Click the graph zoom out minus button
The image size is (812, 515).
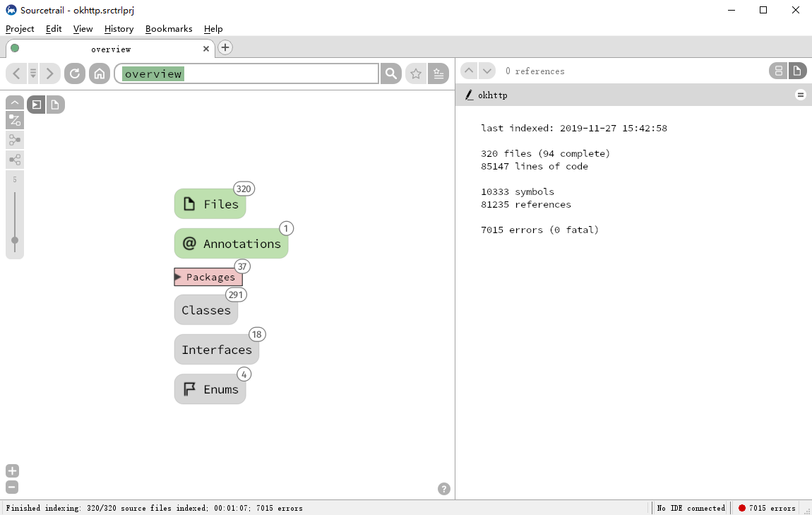12,487
